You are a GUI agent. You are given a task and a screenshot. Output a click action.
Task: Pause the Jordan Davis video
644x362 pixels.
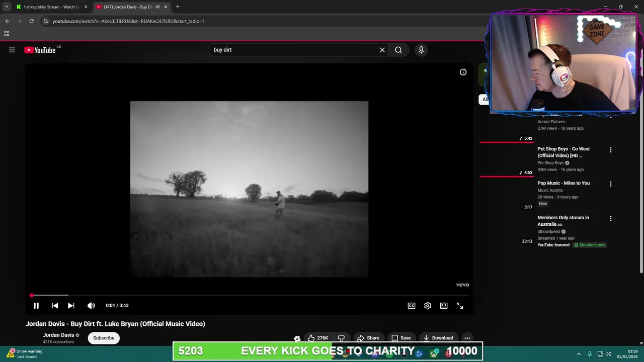click(x=36, y=305)
